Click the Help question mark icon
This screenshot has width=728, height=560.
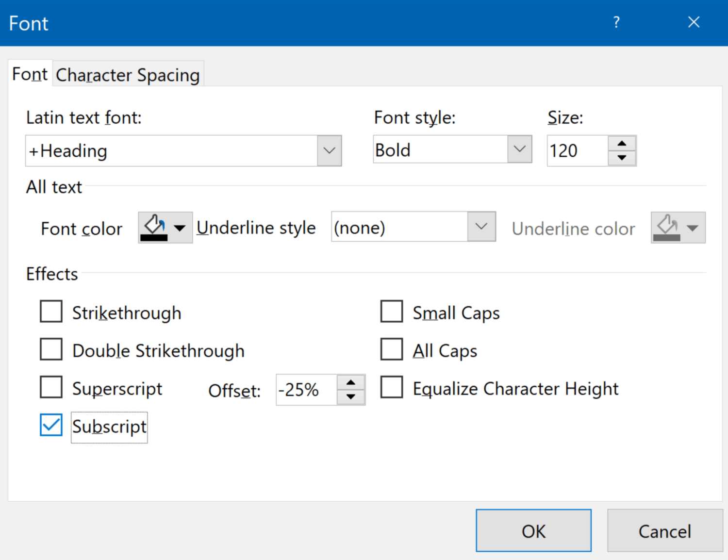pyautogui.click(x=616, y=22)
